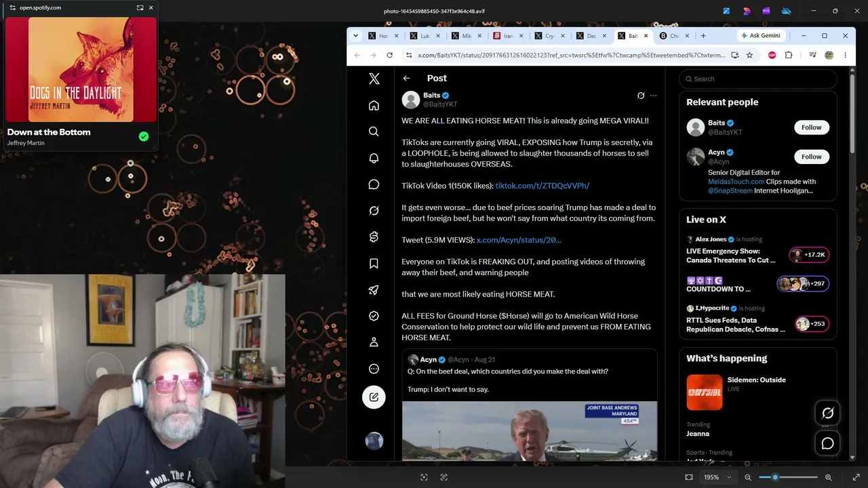Open Chrome tab search dropdown

coord(355,36)
